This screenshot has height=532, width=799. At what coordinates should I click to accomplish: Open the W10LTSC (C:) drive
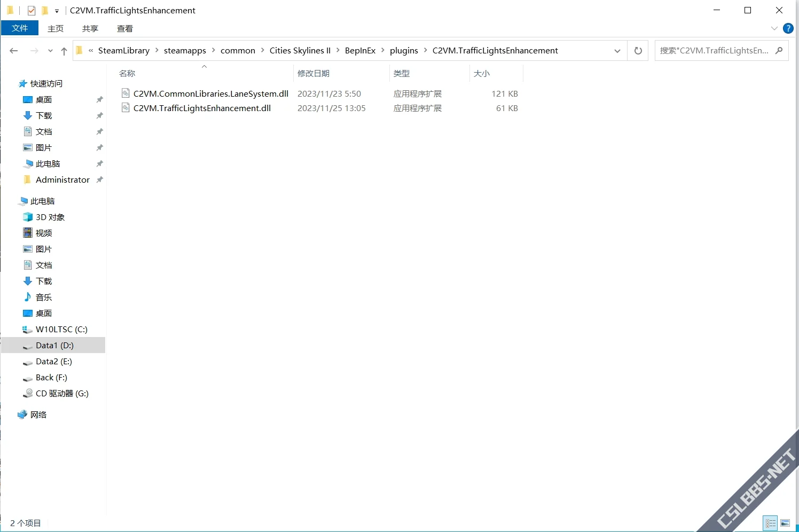[61, 330]
